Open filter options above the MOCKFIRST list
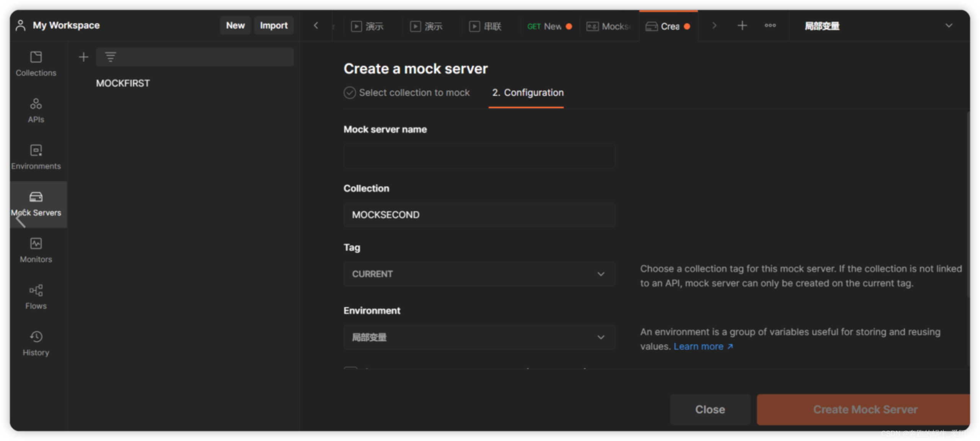 pyautogui.click(x=110, y=56)
